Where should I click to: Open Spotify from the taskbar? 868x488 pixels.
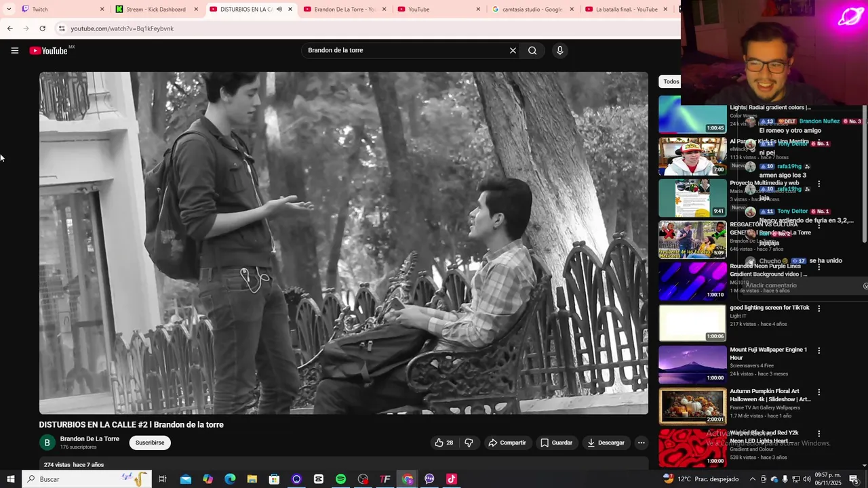[340, 479]
